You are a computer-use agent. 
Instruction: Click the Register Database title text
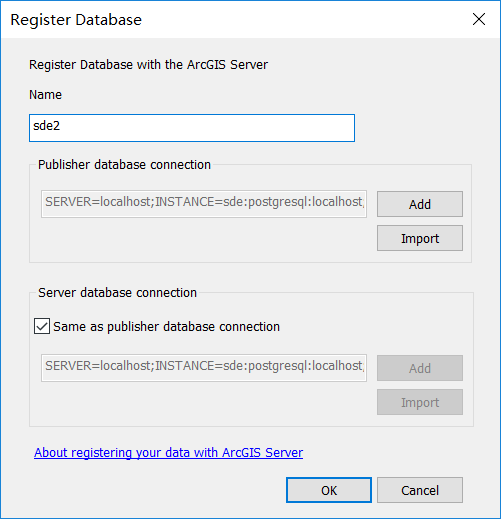[76, 20]
